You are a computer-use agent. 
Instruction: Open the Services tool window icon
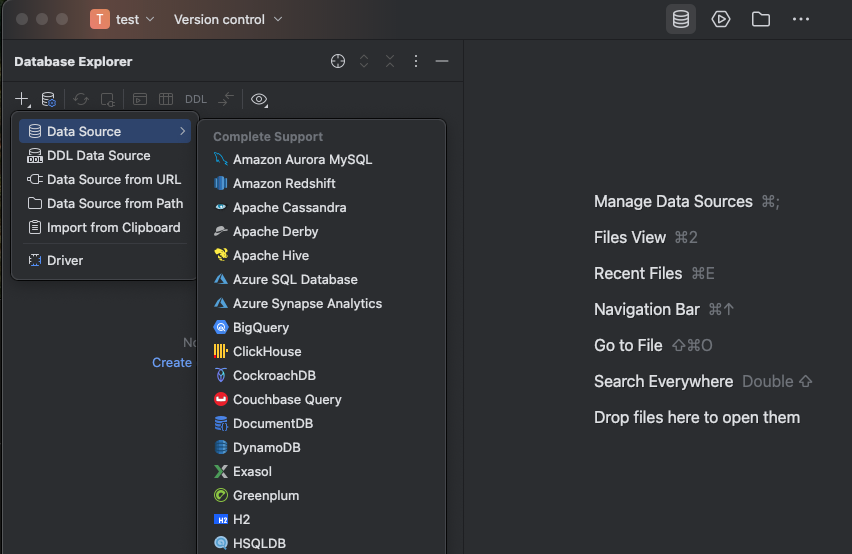click(x=721, y=19)
